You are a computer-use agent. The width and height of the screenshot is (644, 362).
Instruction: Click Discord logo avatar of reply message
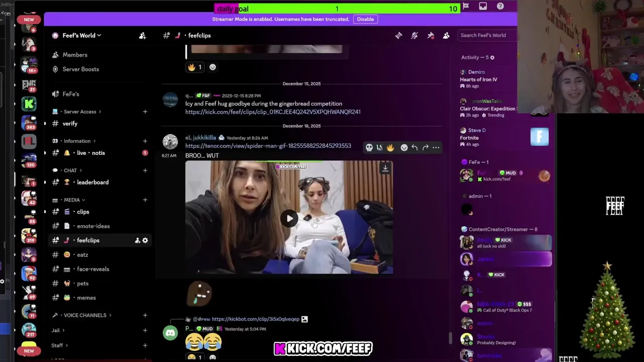coord(170,333)
